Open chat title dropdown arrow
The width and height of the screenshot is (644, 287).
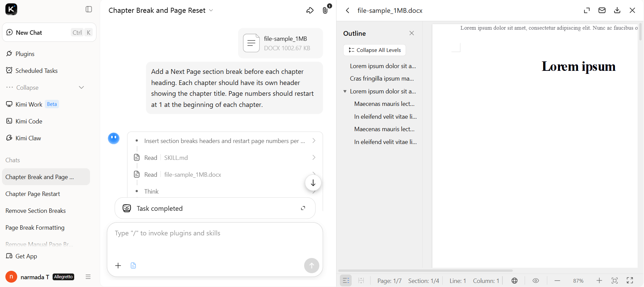211,10
